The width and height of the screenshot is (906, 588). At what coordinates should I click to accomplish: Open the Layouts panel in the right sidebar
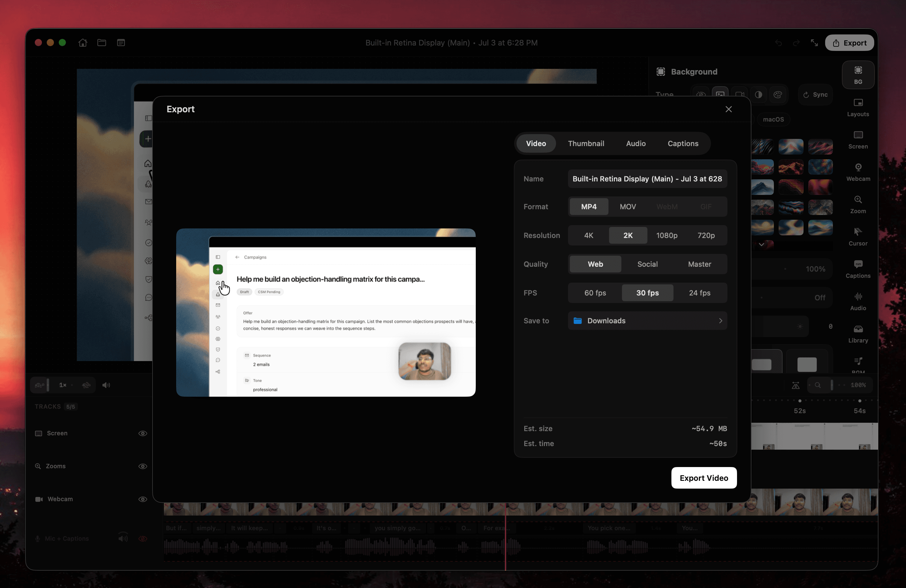[858, 108]
